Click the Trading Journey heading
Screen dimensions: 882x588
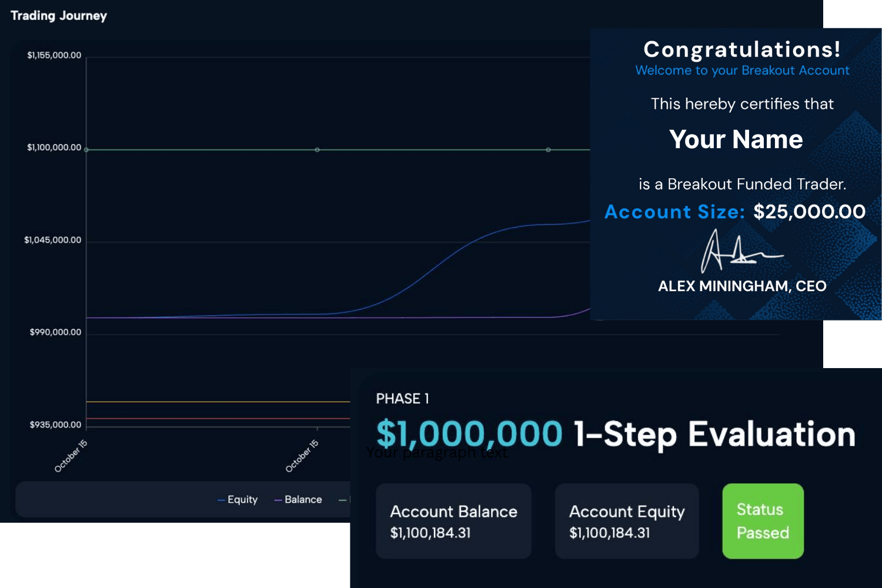59,16
